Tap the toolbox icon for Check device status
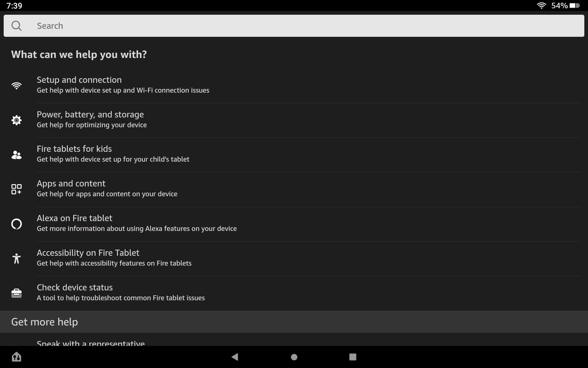588x368 pixels. pyautogui.click(x=17, y=293)
